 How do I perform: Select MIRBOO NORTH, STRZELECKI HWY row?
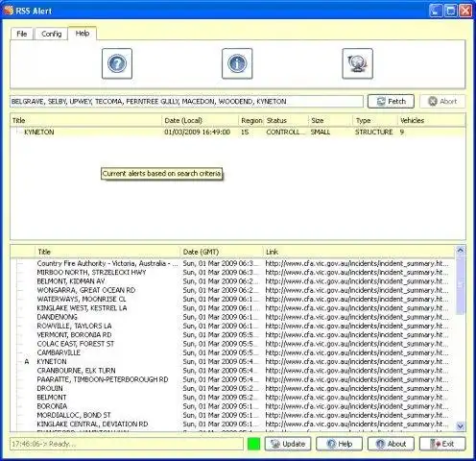pyautogui.click(x=232, y=273)
